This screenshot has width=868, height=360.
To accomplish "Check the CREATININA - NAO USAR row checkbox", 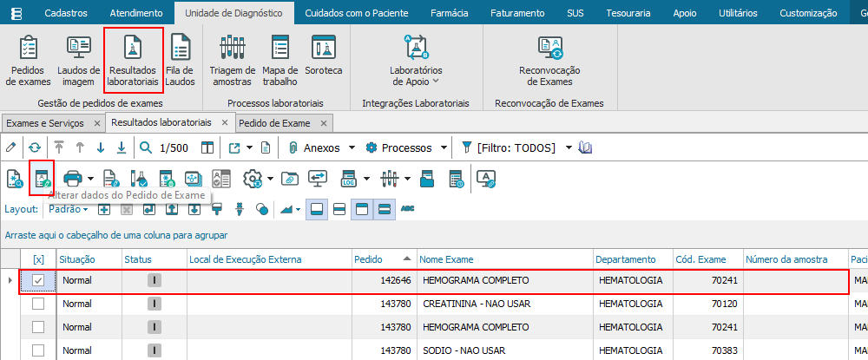I will [x=37, y=304].
